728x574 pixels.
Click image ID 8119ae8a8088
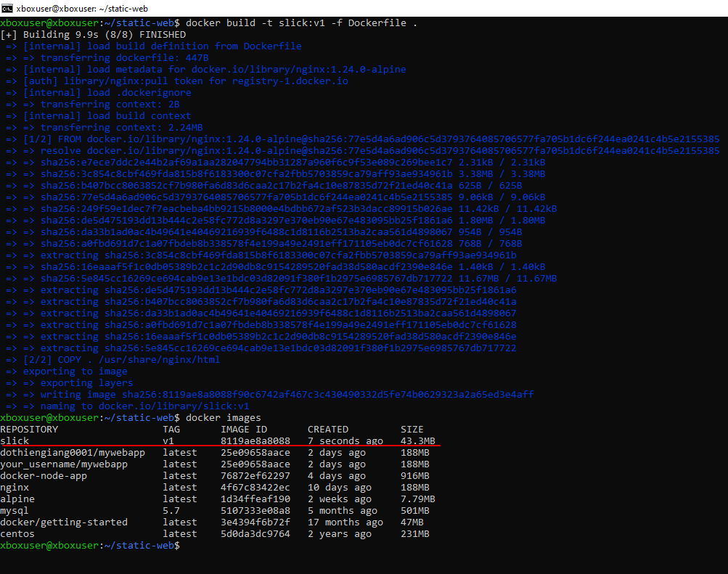tap(255, 441)
